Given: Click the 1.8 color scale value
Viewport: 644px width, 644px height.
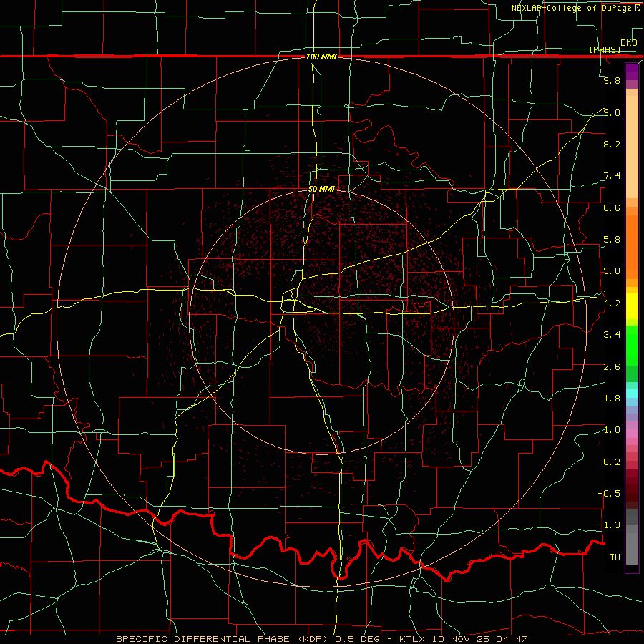Looking at the screenshot, I should coord(612,399).
